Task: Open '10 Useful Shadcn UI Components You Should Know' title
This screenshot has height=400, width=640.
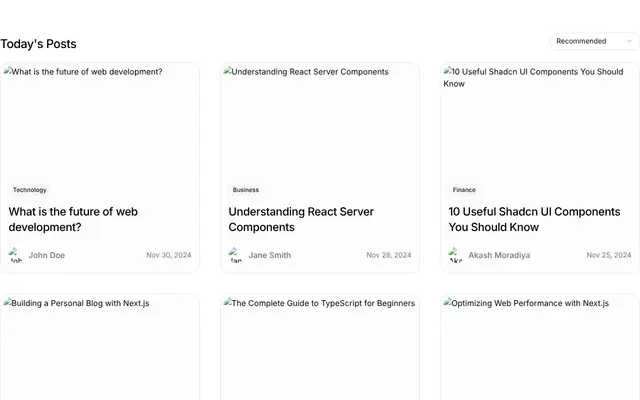Action: click(x=534, y=219)
